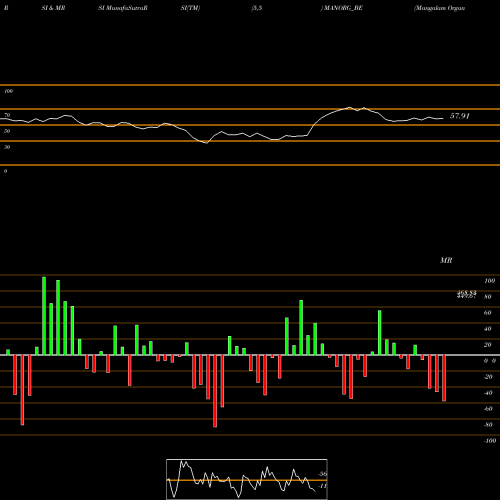Click the RSI axis label 70
This screenshot has height=500, width=500.
click(7, 115)
